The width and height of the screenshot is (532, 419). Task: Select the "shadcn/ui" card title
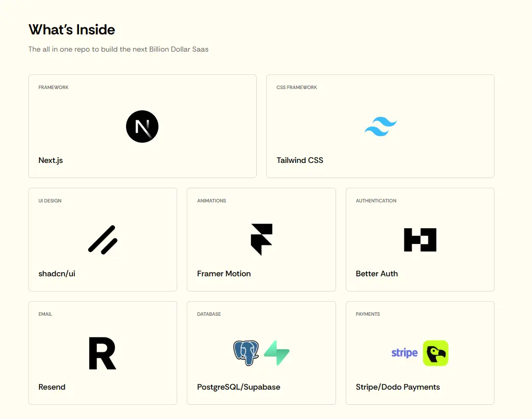coord(57,273)
